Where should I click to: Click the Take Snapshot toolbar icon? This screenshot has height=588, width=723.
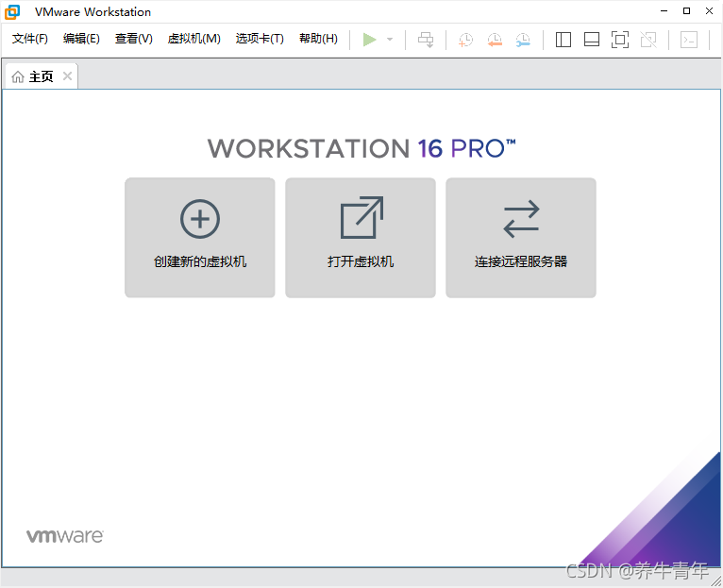[465, 40]
